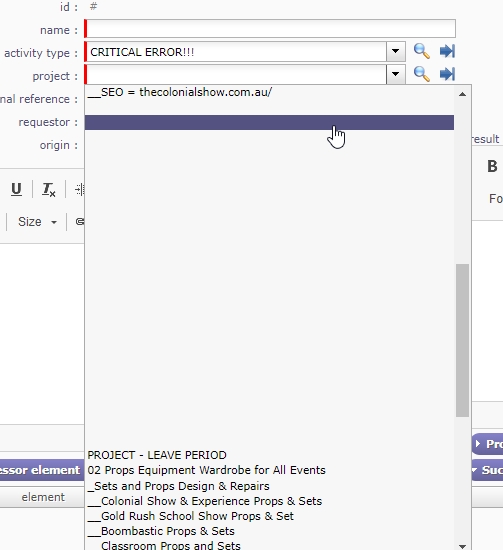Toggle underline formatting

pyautogui.click(x=16, y=189)
